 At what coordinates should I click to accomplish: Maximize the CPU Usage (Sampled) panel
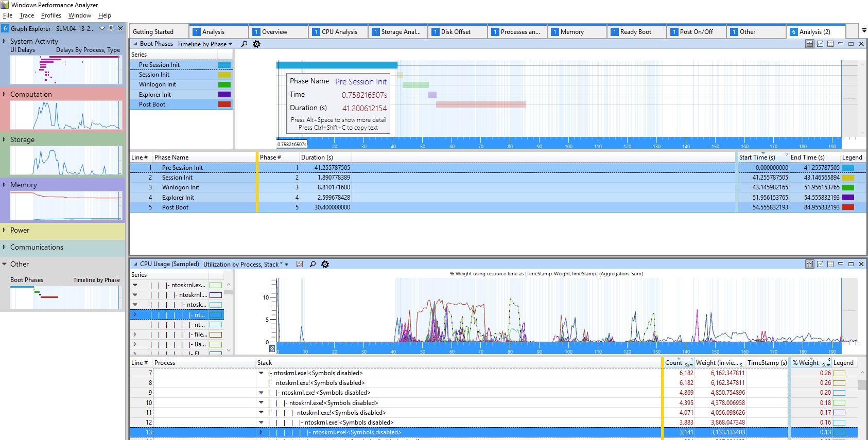click(x=851, y=265)
